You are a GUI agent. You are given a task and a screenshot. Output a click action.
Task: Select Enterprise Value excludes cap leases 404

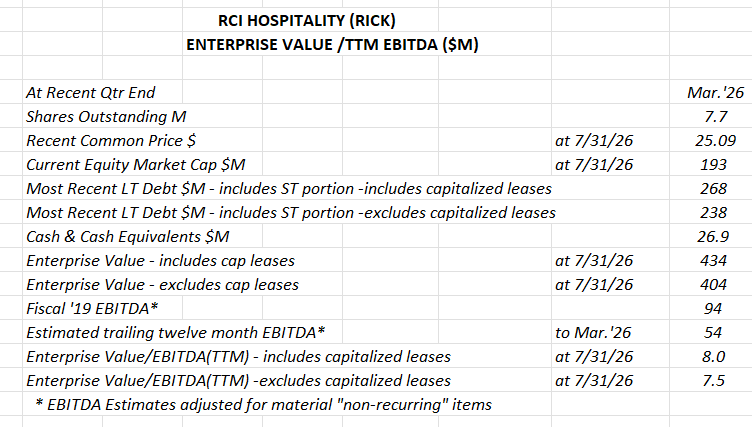[713, 284]
